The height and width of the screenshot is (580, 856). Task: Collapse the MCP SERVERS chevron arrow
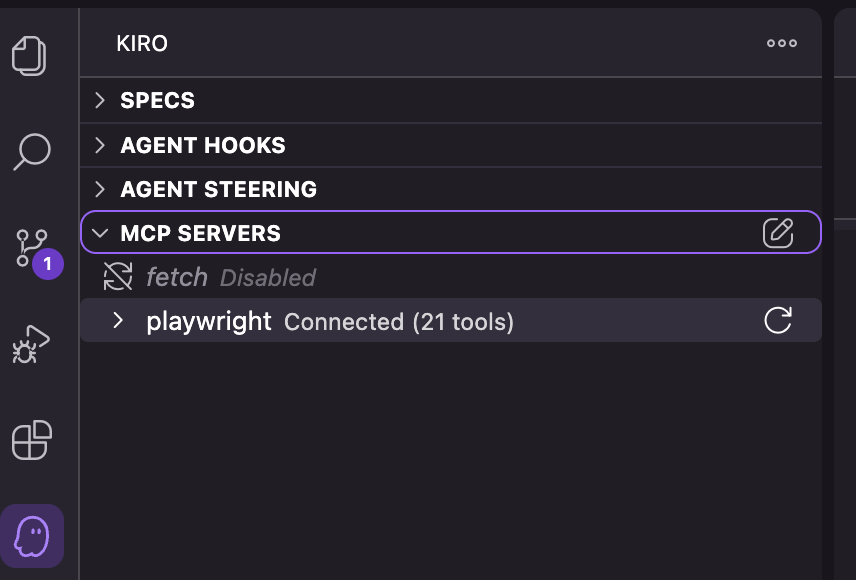[x=99, y=233]
